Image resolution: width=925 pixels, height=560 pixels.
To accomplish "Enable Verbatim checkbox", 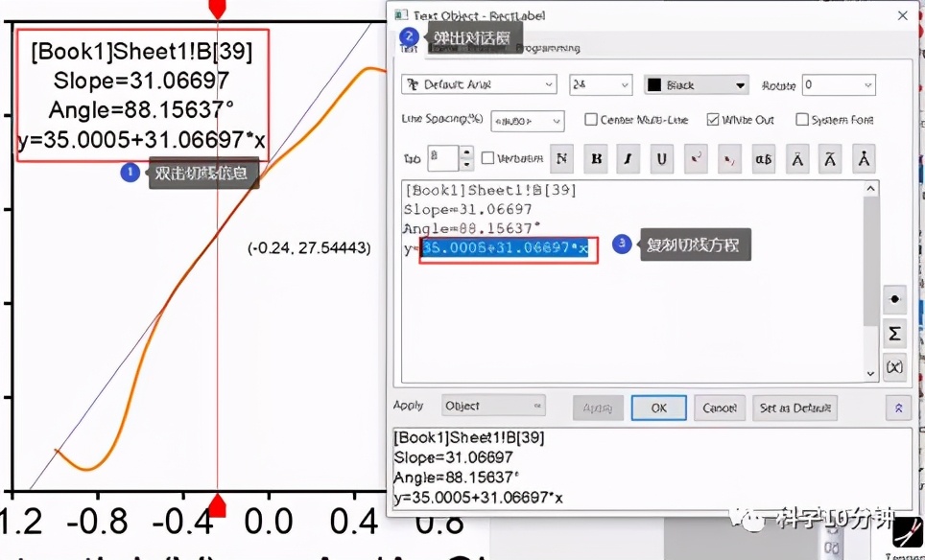I will [487, 158].
